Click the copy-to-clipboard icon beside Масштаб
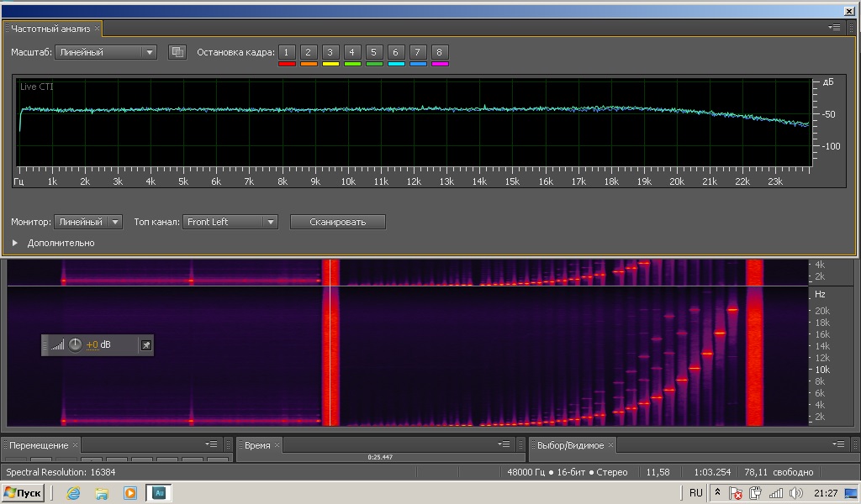The width and height of the screenshot is (861, 504). click(177, 52)
